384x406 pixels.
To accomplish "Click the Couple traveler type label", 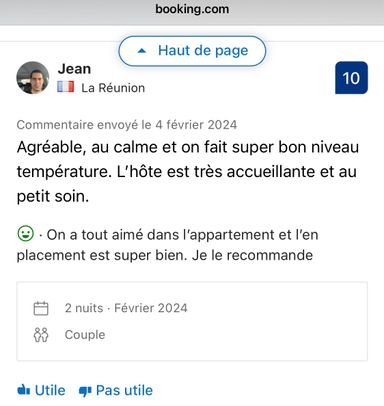I will click(x=85, y=335).
